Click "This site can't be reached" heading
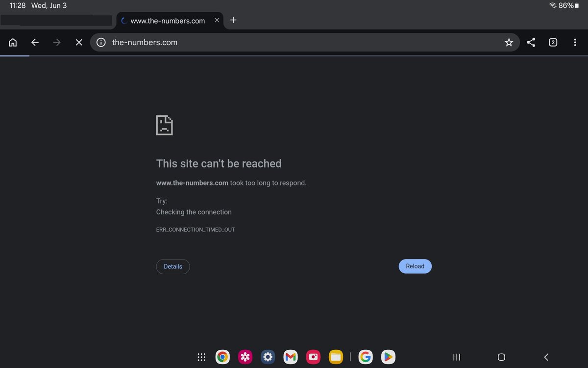This screenshot has height=368, width=588. point(219,163)
